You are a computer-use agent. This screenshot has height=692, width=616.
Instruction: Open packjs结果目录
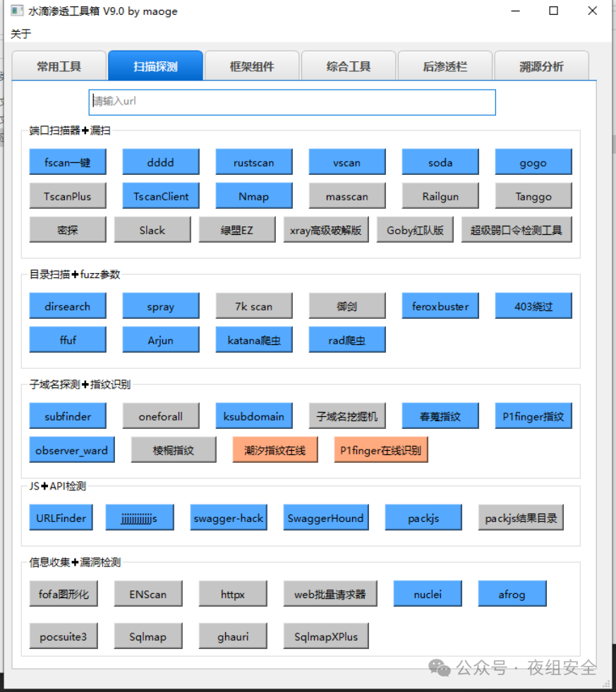(521, 517)
